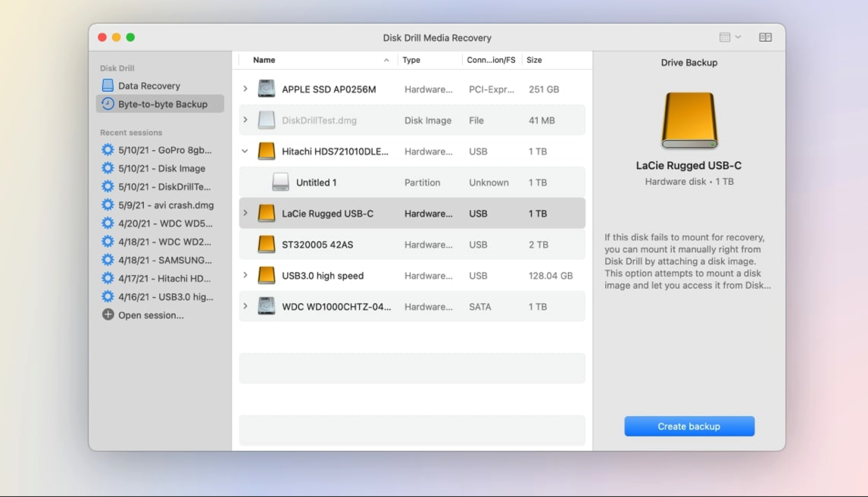Click the ST320005 42AS orange drive icon

tap(267, 244)
